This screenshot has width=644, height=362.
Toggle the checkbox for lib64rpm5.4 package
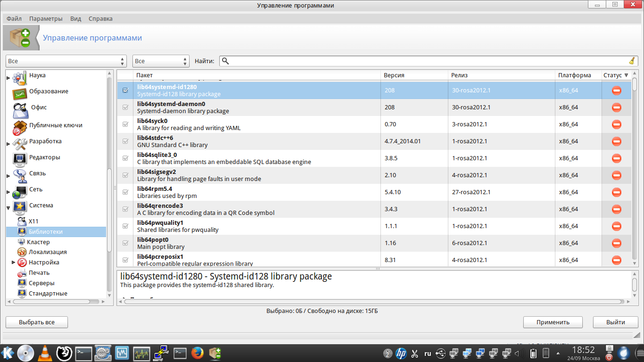tap(125, 192)
